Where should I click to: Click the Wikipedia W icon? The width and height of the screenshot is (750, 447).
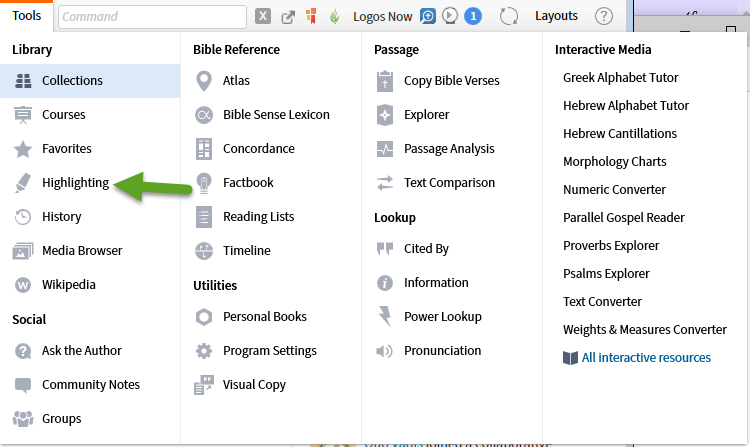(x=23, y=285)
